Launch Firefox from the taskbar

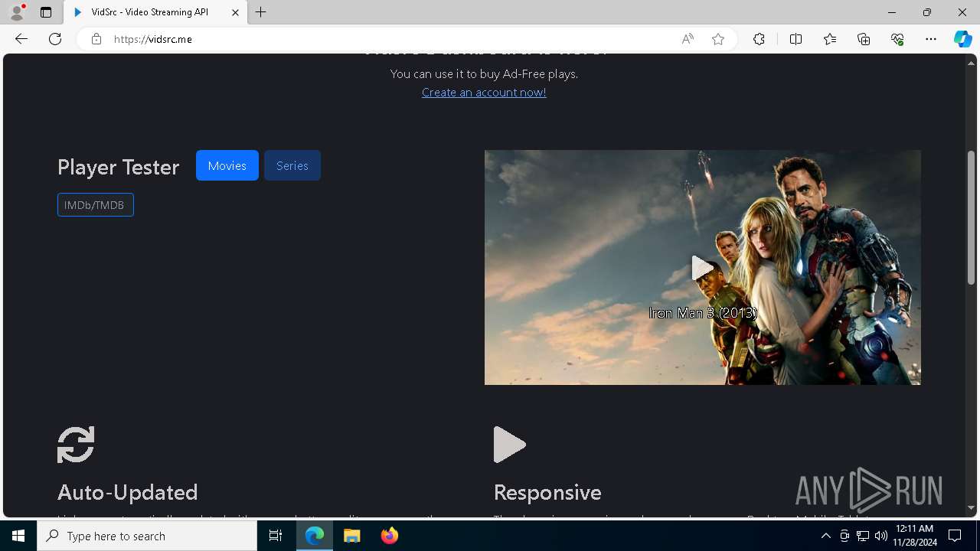point(390,536)
